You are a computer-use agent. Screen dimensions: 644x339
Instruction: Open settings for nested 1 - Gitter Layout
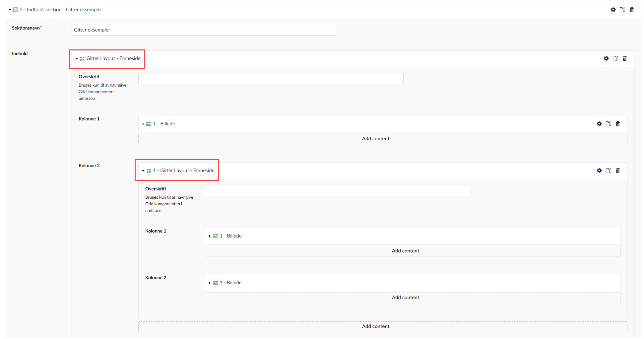599,170
